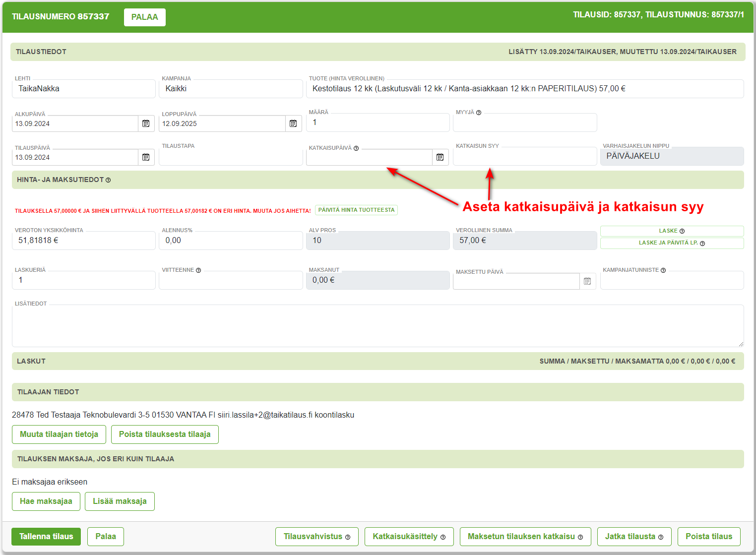The image size is (756, 555).
Task: Open calendar picker for Tilauspäivä
Action: [x=146, y=157]
